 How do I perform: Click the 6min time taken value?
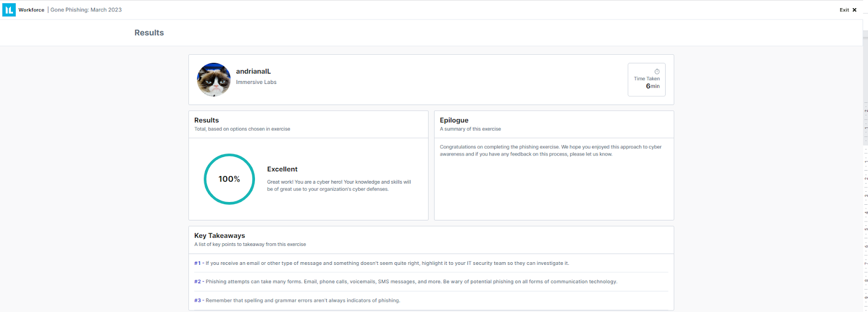653,86
